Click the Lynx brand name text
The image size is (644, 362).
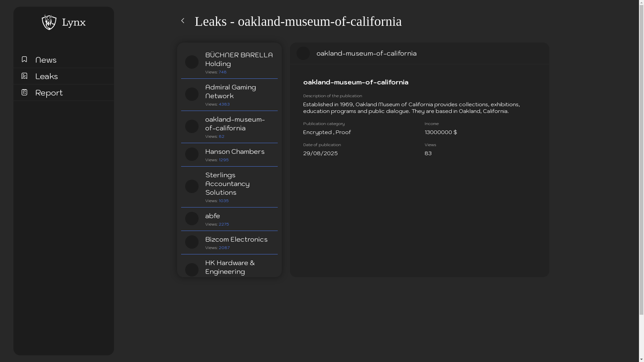(x=74, y=22)
